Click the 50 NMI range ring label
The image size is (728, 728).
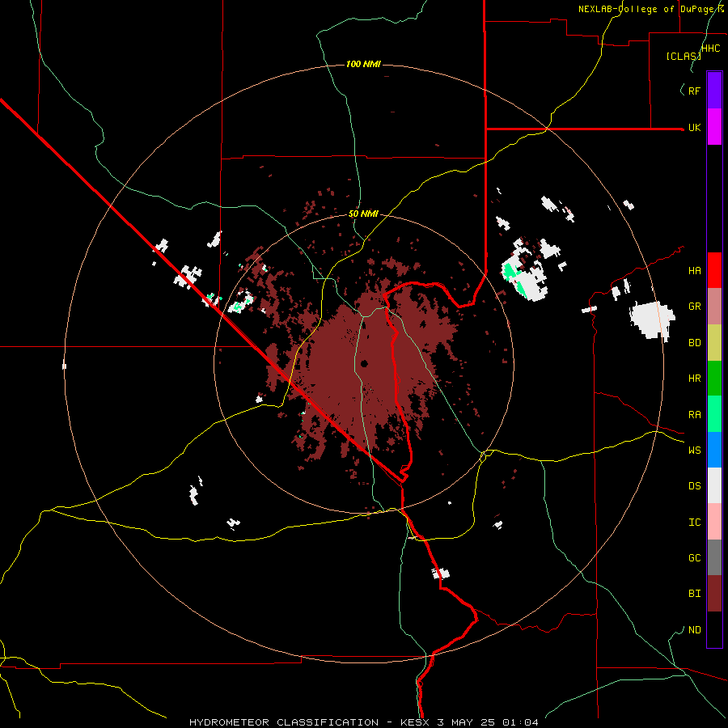tap(363, 214)
